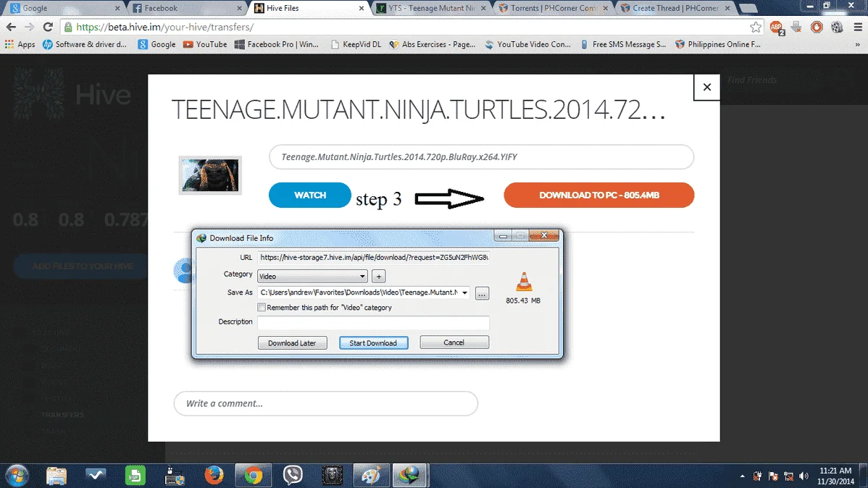Click DOWNLOAD TO PC - 805.4MB button

(x=599, y=195)
